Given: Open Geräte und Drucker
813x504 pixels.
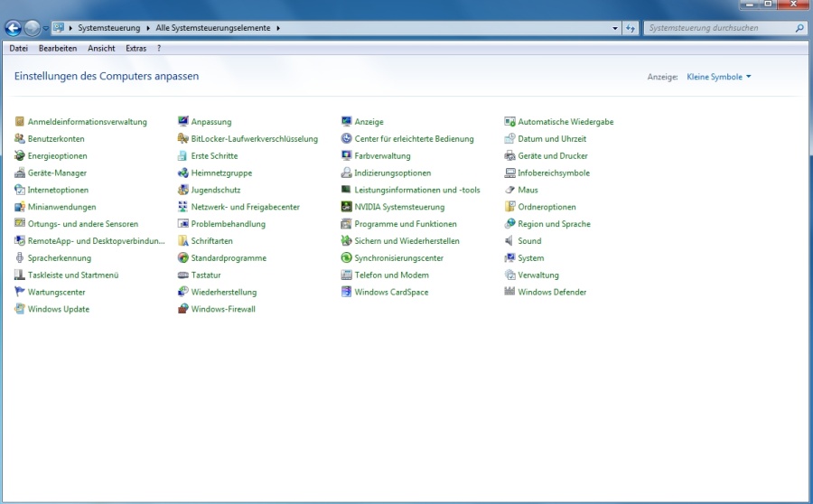Looking at the screenshot, I should pos(553,156).
